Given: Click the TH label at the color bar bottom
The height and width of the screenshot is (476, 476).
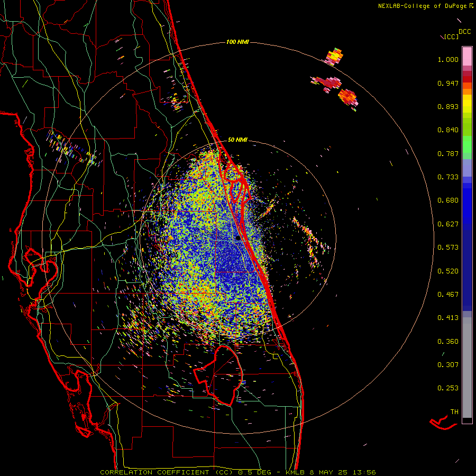Looking at the screenshot, I should pyautogui.click(x=454, y=412).
